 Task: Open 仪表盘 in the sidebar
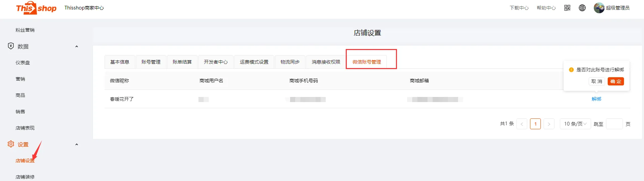pos(23,63)
